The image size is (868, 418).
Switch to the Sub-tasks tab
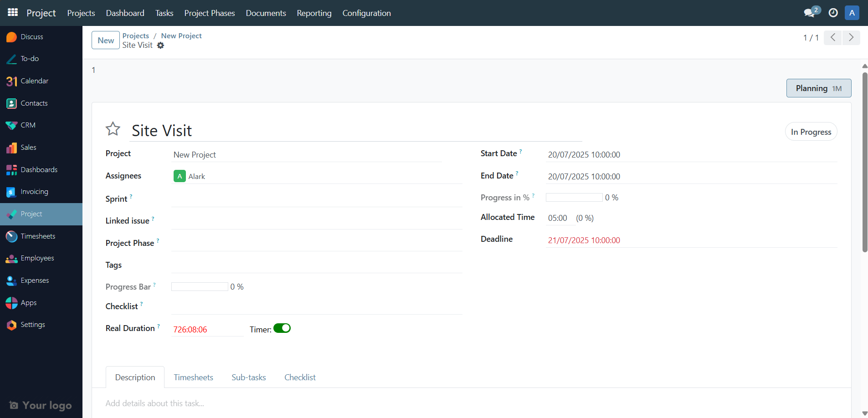pyautogui.click(x=248, y=377)
